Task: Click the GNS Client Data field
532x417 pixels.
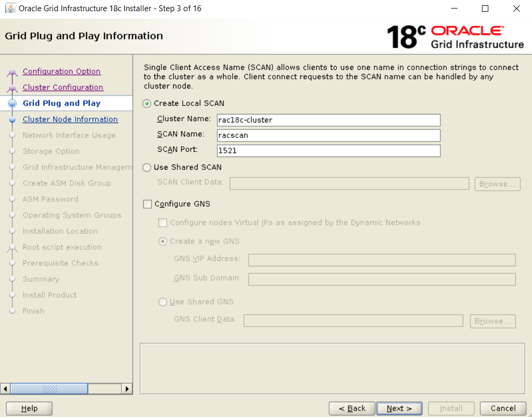Action: (x=353, y=321)
